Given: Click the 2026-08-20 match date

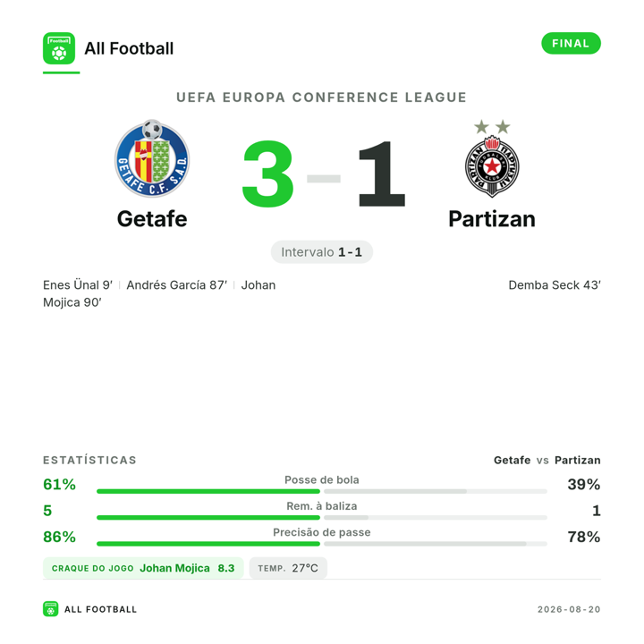Looking at the screenshot, I should (569, 609).
